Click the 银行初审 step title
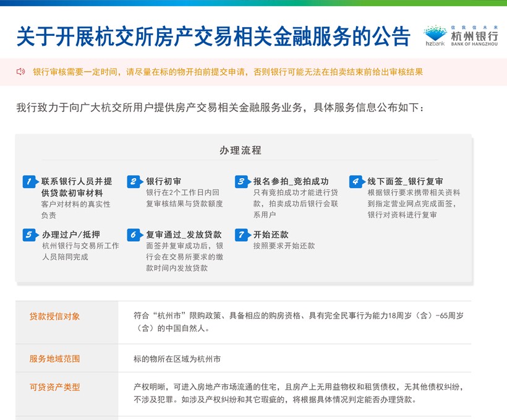The image size is (507, 420). [x=164, y=182]
